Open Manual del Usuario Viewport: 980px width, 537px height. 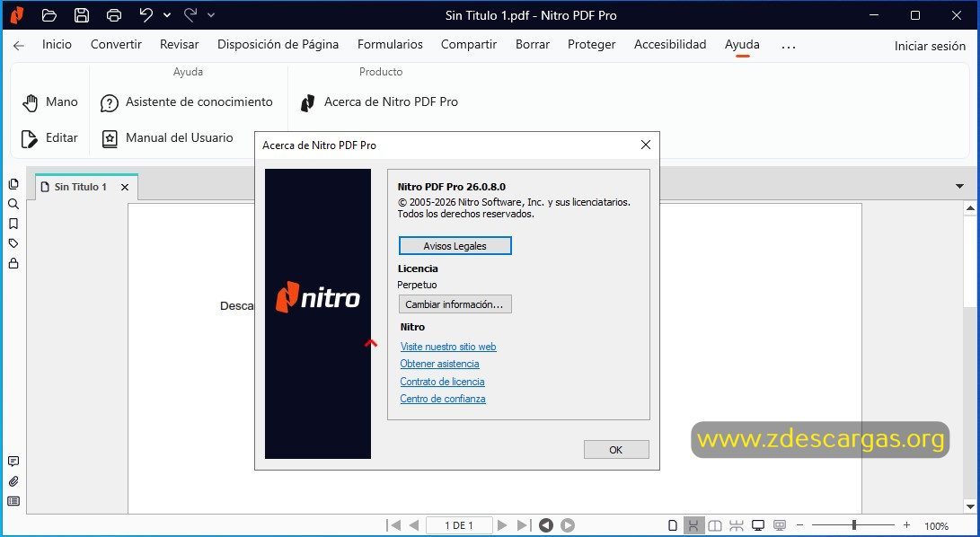coord(167,138)
